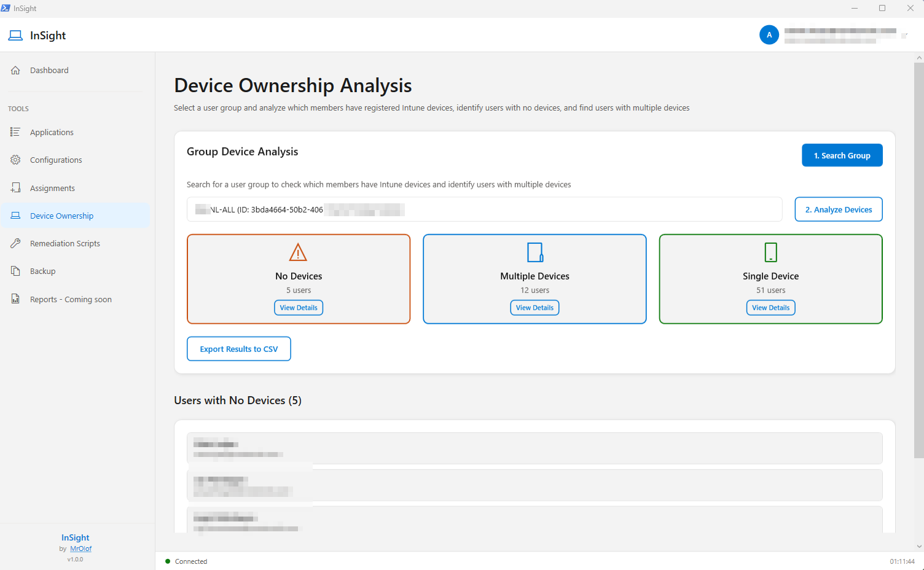Click the No Devices warning triangle icon

pyautogui.click(x=298, y=252)
